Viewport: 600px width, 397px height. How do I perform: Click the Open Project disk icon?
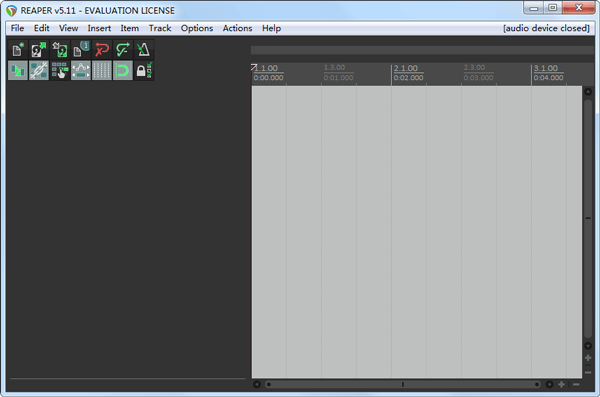[39, 50]
